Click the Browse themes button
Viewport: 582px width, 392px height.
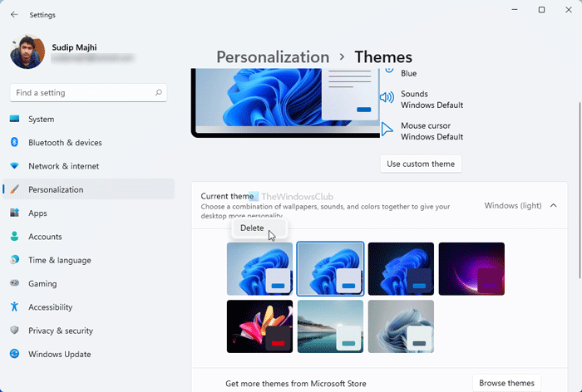(506, 383)
